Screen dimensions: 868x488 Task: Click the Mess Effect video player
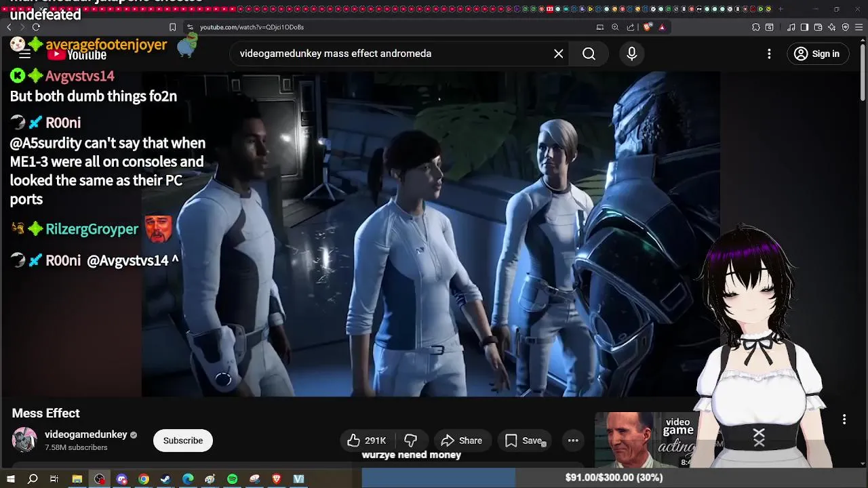(431, 234)
